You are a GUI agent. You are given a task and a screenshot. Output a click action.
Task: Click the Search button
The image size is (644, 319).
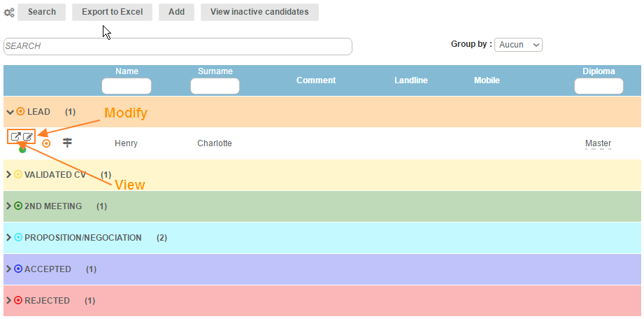point(42,12)
